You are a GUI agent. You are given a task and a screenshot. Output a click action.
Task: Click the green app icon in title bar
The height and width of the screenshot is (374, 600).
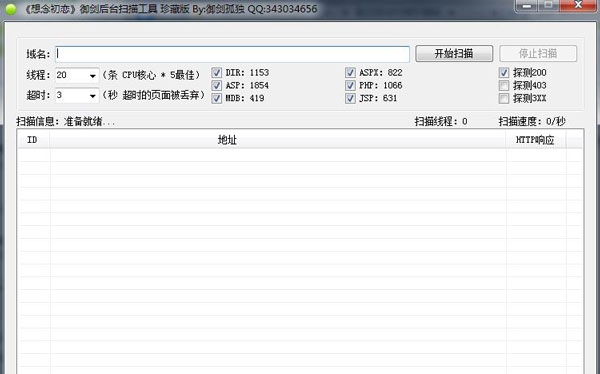click(11, 9)
